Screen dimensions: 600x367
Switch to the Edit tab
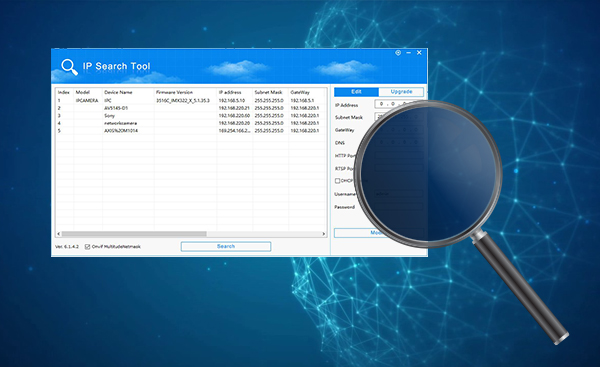pyautogui.click(x=356, y=92)
